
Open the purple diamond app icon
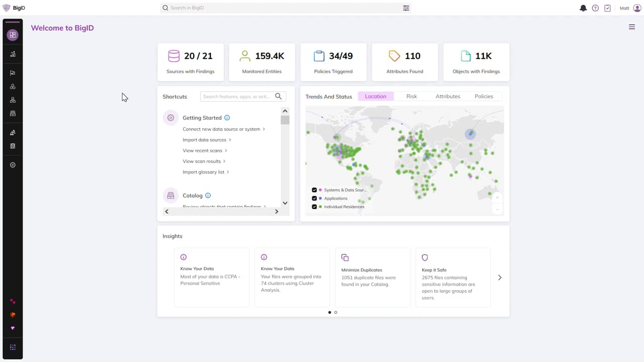pyautogui.click(x=13, y=328)
